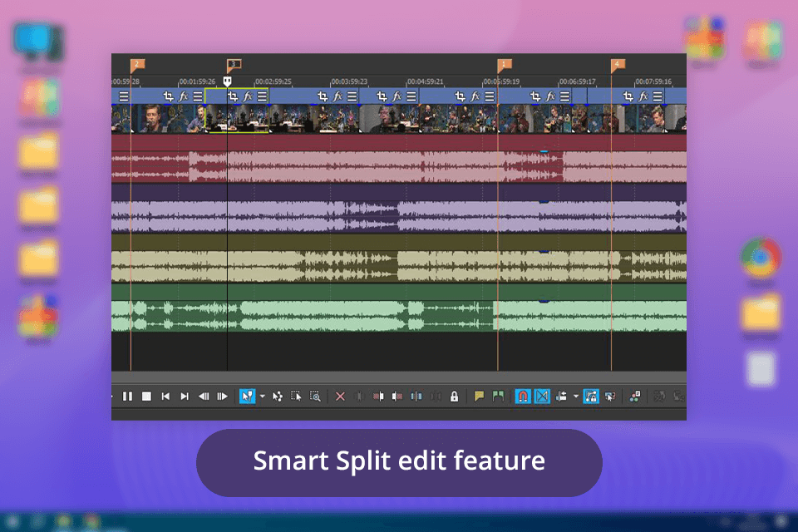Click the red X Delete icon
The width and height of the screenshot is (798, 532).
340,396
